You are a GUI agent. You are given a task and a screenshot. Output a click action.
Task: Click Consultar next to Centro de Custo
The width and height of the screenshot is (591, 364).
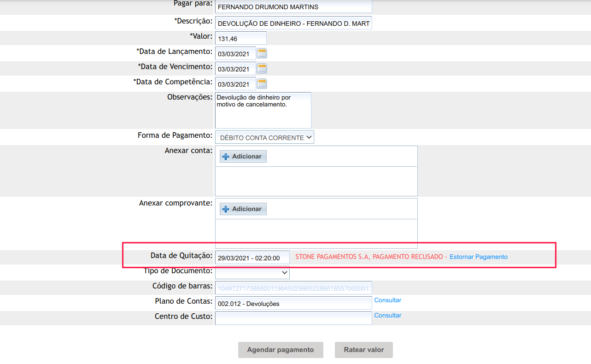pyautogui.click(x=387, y=316)
